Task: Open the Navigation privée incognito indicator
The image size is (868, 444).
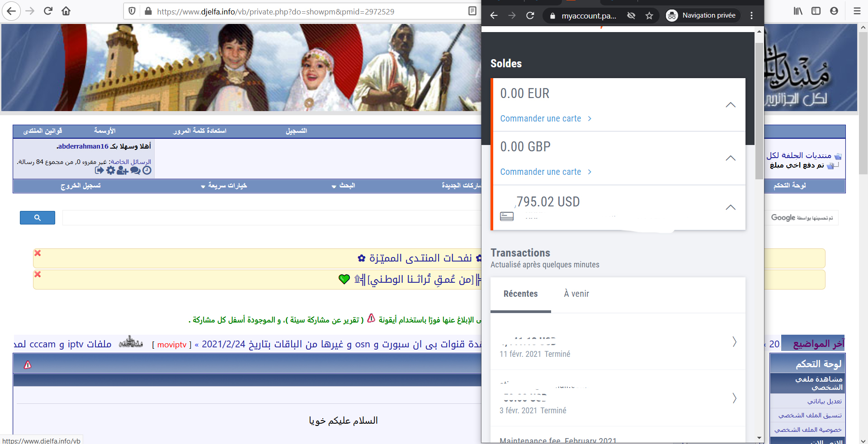Action: point(703,16)
